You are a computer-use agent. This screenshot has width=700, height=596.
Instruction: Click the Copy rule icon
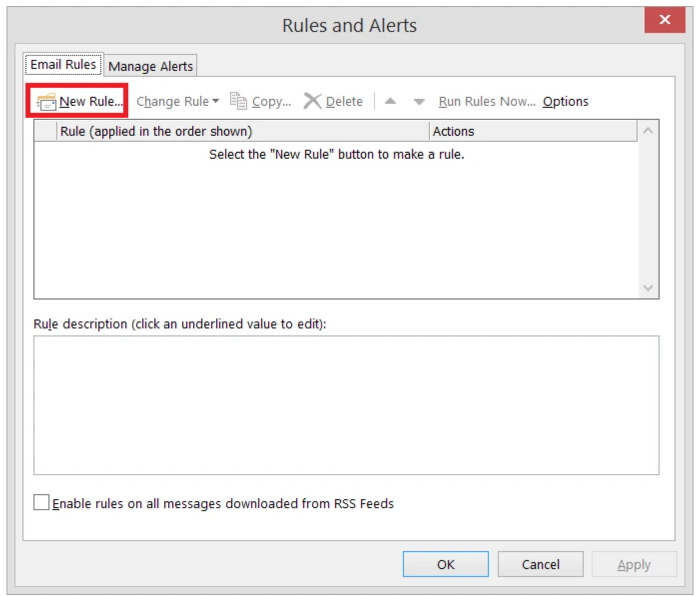(x=238, y=100)
